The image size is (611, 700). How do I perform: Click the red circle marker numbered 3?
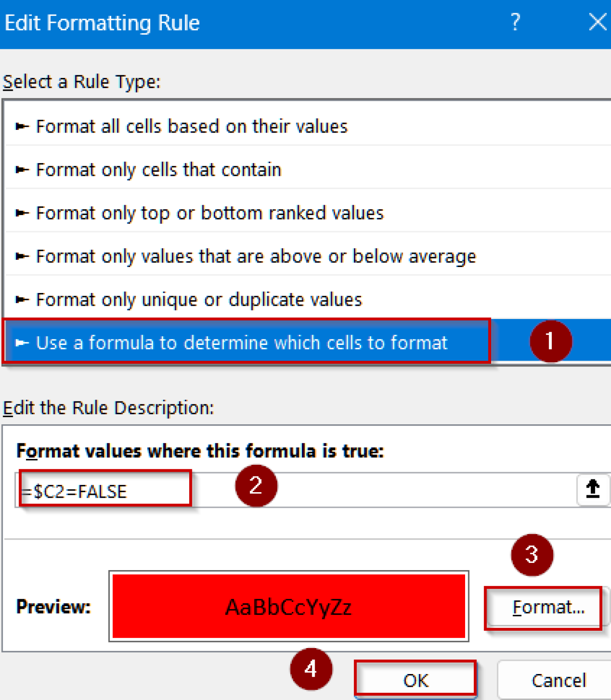pos(532,555)
